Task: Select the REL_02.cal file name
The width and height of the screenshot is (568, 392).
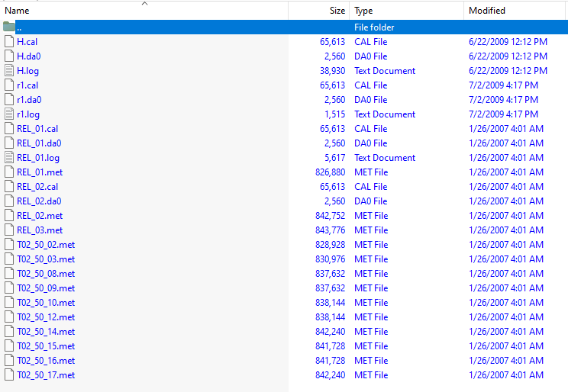Action: pyautogui.click(x=37, y=186)
